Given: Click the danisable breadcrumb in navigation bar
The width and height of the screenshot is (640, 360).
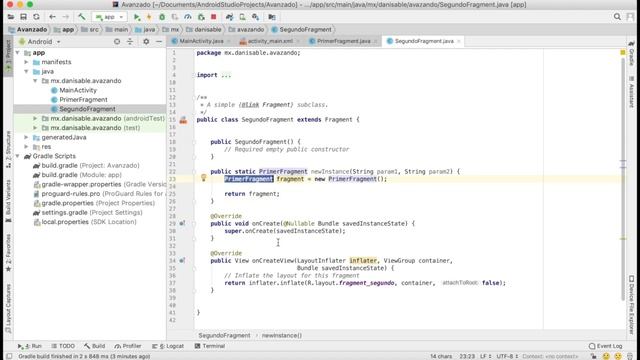Looking at the screenshot, I should 204,29.
